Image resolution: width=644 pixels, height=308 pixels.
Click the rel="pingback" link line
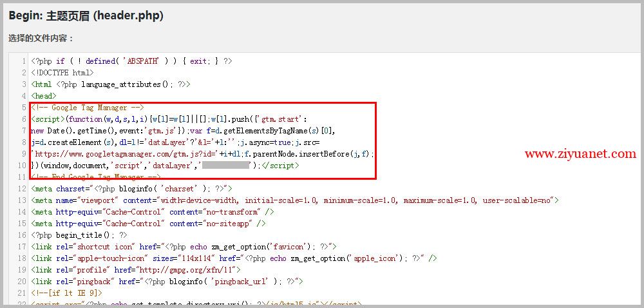coord(167,282)
